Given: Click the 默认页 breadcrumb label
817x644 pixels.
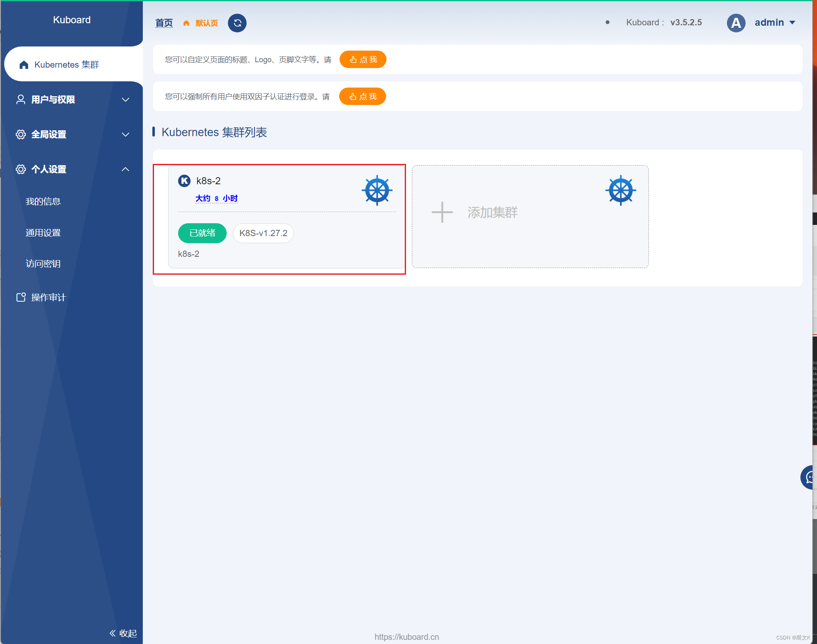Looking at the screenshot, I should (x=207, y=23).
